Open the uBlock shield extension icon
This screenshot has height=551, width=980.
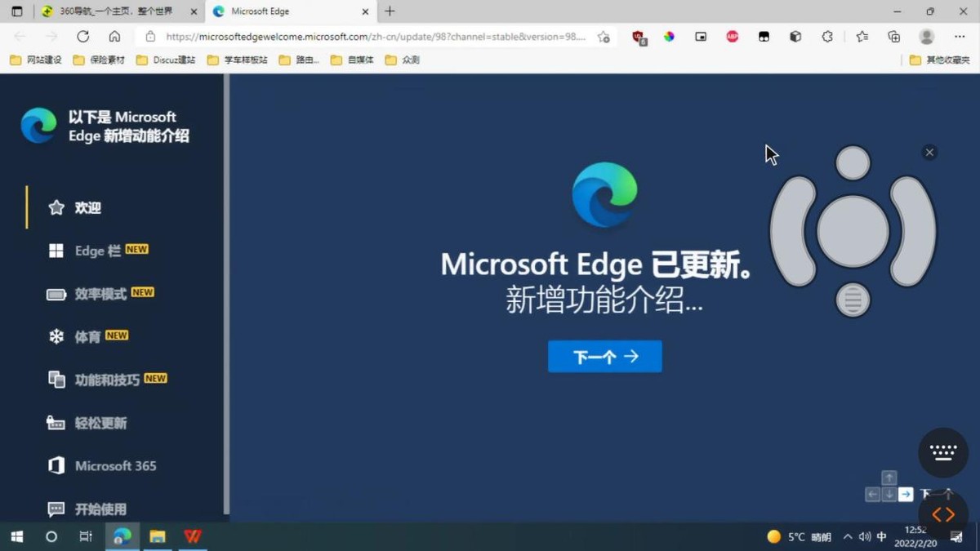click(639, 37)
